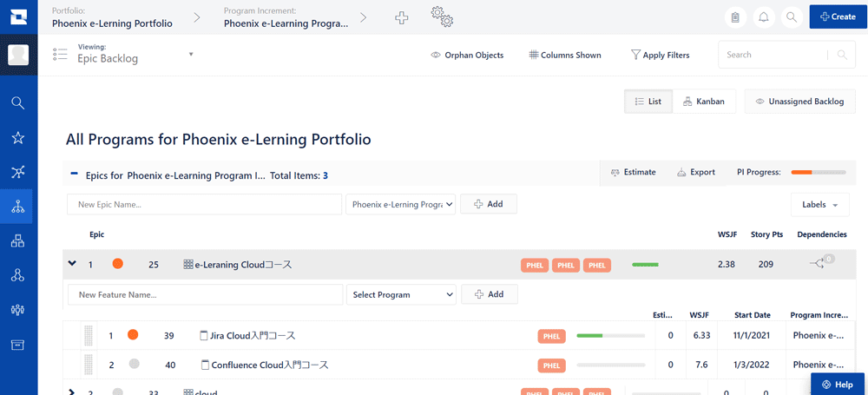Screen dimensions: 868x395
Task: Open Phoenix e-Lerning Portfolio breadcrumb
Action: click(112, 23)
